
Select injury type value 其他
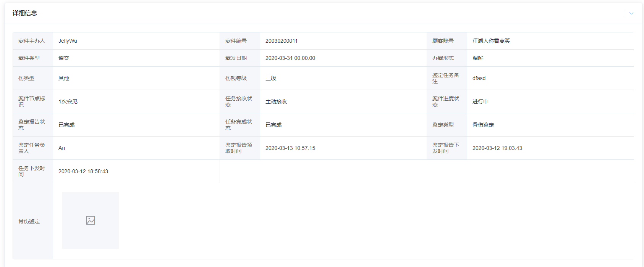(x=64, y=78)
